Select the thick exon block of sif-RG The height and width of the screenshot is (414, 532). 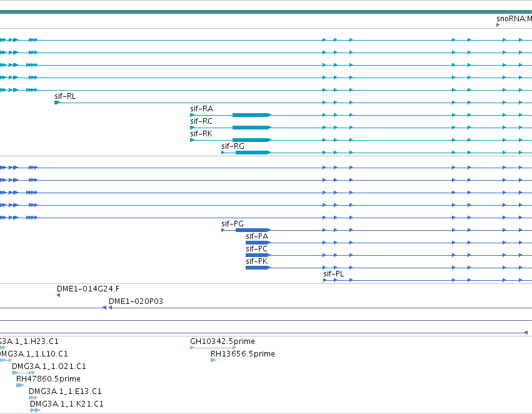[x=253, y=153]
